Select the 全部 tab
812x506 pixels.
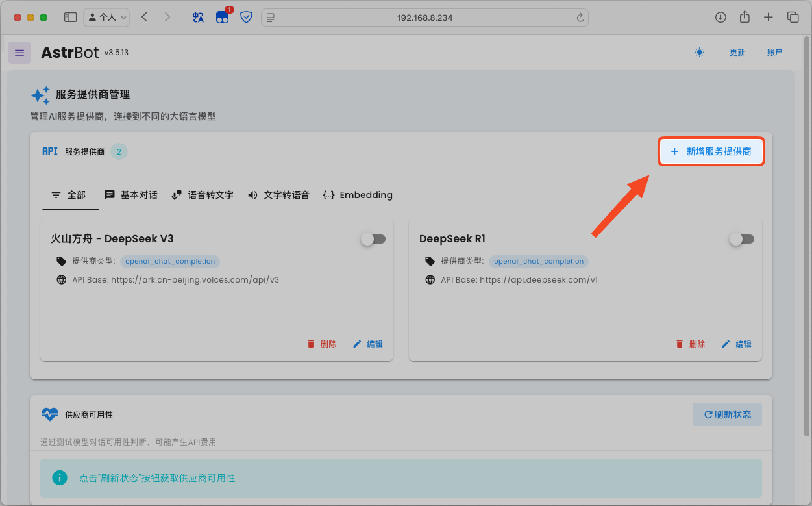(69, 195)
